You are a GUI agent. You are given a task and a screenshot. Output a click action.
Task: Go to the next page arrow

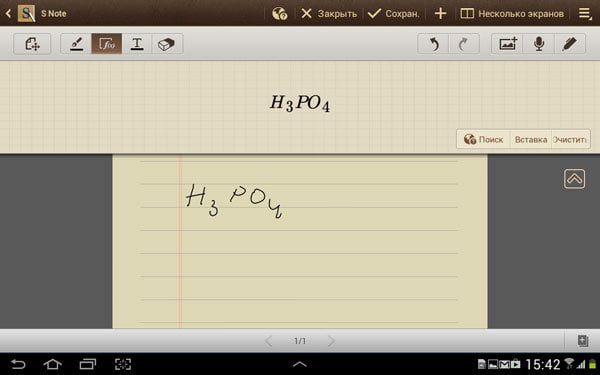point(331,341)
